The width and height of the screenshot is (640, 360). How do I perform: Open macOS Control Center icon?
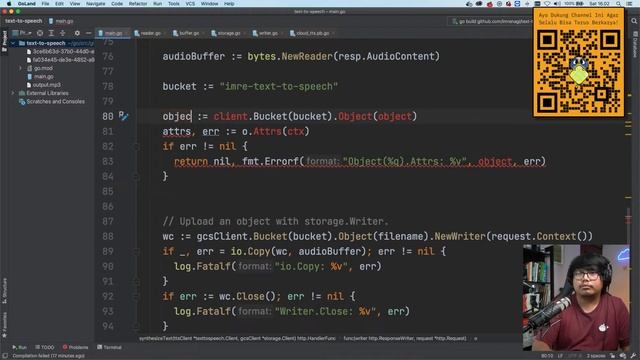coord(630,4)
